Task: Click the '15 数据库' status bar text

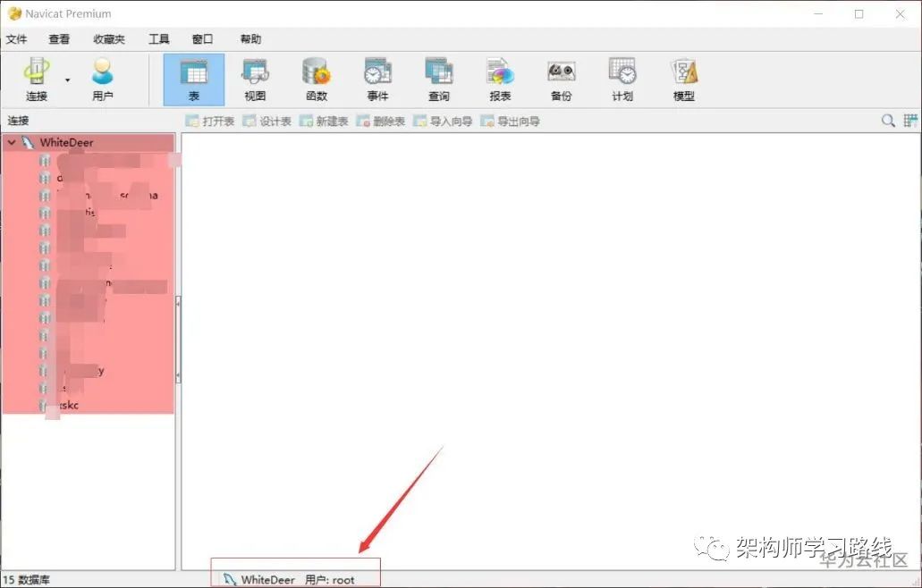Action: point(26,580)
